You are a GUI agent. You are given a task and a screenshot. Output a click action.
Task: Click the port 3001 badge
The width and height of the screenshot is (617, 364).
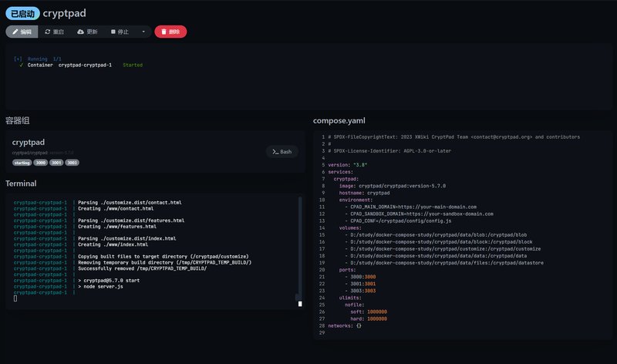coord(56,163)
